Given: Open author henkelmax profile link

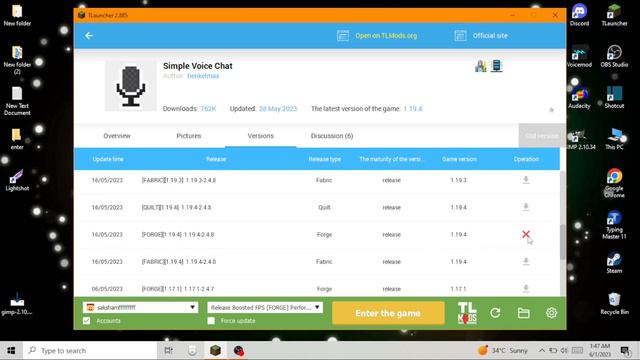Looking at the screenshot, I should [203, 76].
